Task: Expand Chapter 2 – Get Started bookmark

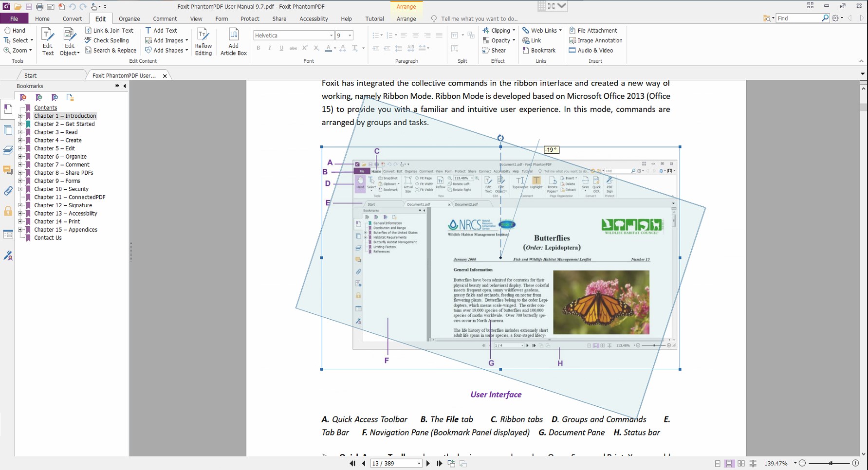Action: click(20, 124)
